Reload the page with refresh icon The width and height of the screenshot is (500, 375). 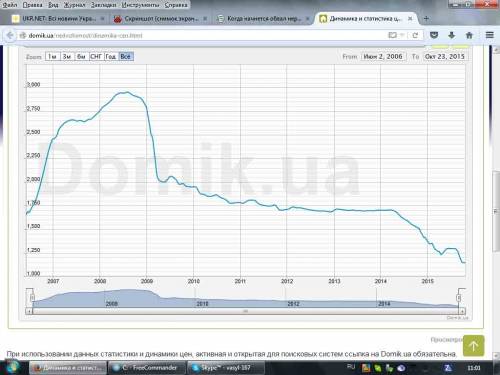(x=415, y=35)
